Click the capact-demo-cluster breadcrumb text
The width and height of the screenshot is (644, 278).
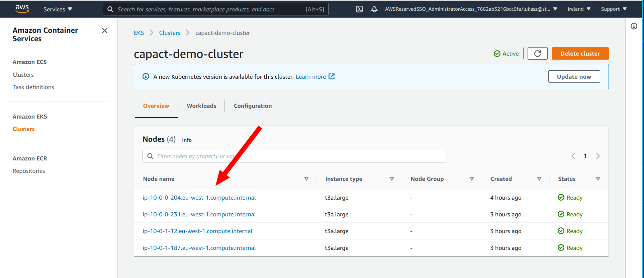click(222, 33)
